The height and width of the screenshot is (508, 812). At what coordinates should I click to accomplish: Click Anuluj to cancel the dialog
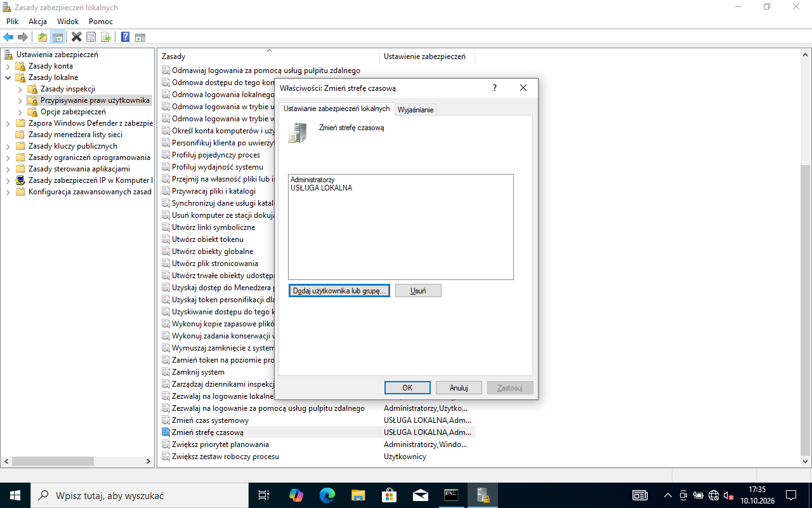(x=459, y=387)
